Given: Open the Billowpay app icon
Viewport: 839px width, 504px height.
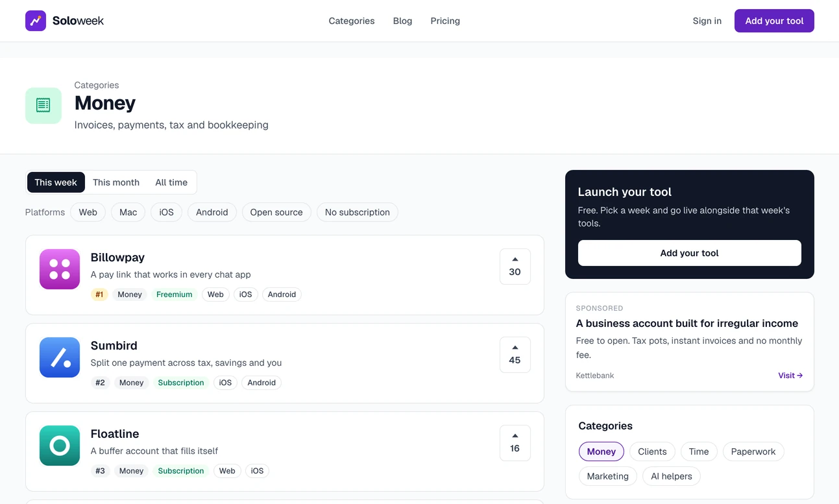Looking at the screenshot, I should pos(60,269).
